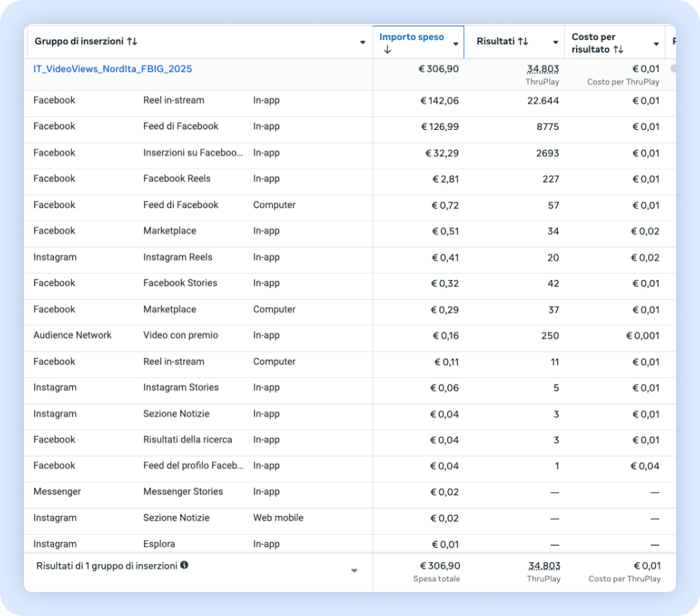Click info icon in the footer summary row
Viewport: 700px width, 616px height.
[x=184, y=565]
